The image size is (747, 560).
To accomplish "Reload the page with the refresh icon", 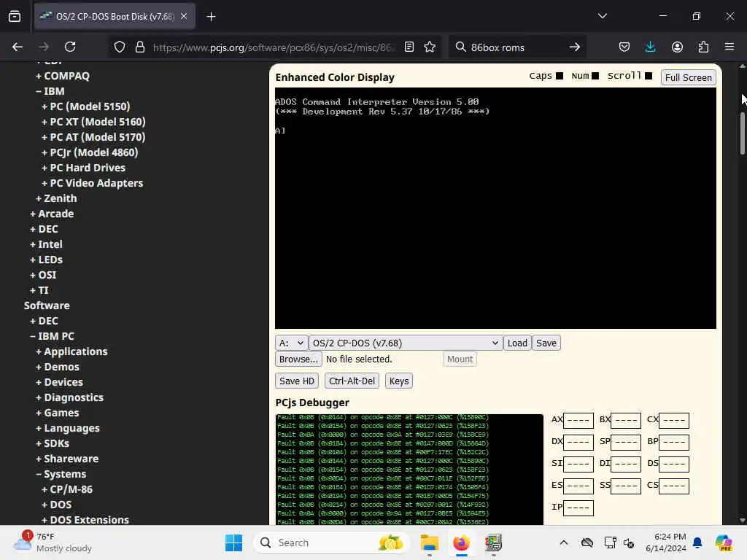I will point(70,47).
